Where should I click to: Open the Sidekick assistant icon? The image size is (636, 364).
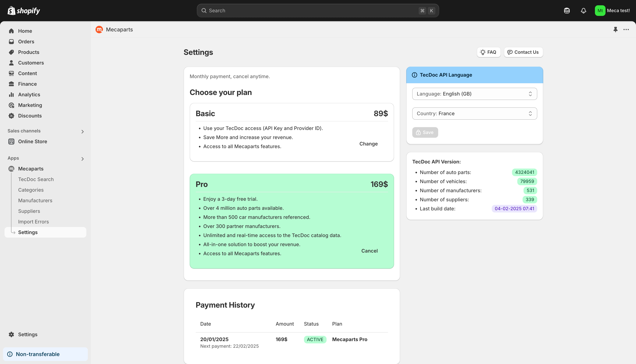tap(567, 11)
